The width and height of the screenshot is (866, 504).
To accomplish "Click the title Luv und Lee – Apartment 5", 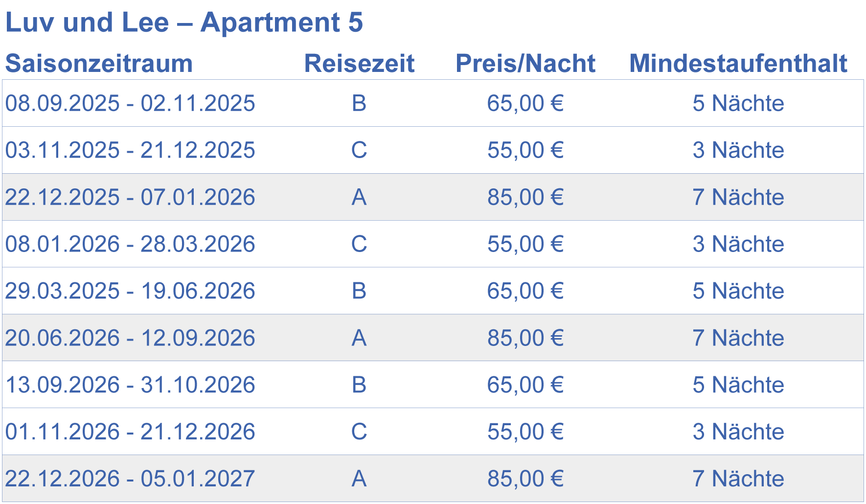I will point(184,23).
